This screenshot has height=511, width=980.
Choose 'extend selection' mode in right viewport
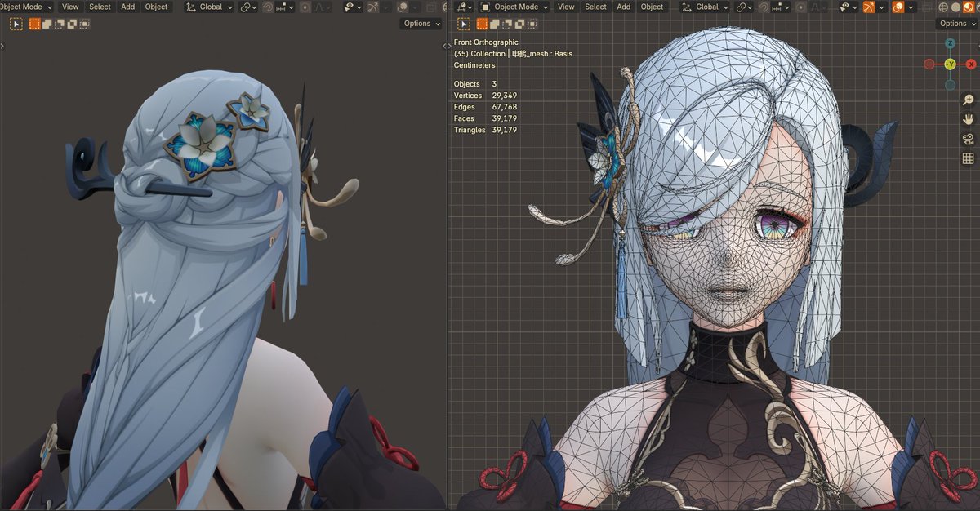click(494, 24)
